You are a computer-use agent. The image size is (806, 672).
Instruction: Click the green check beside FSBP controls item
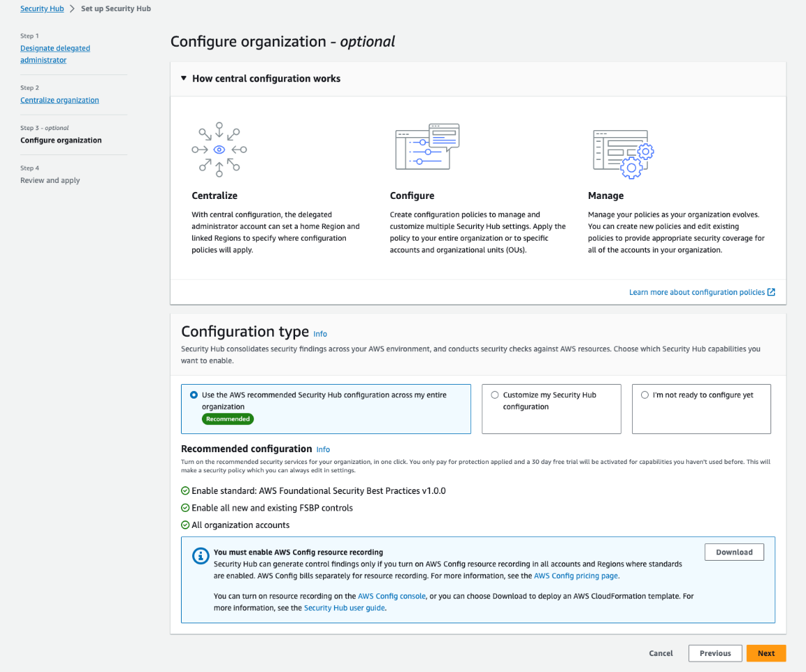point(185,508)
